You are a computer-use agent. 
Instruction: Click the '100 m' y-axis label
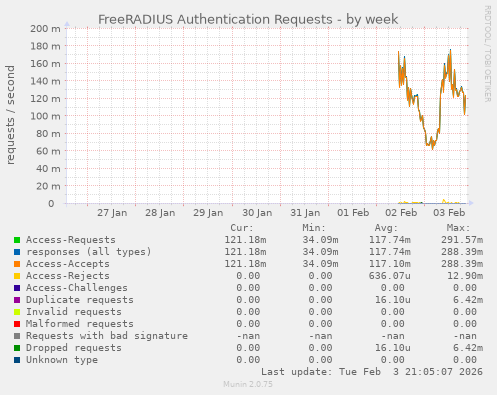45,116
